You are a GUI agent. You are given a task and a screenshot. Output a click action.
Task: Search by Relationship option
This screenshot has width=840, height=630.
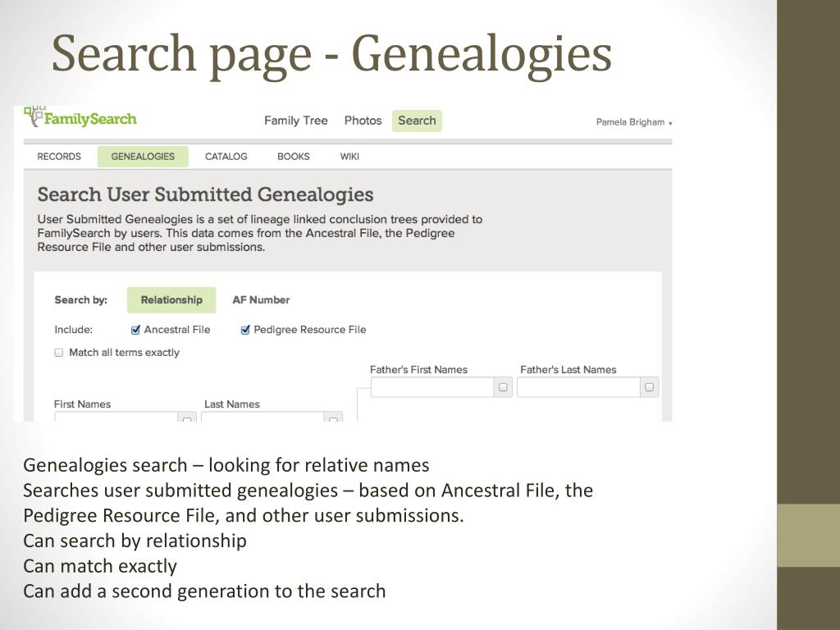click(171, 300)
